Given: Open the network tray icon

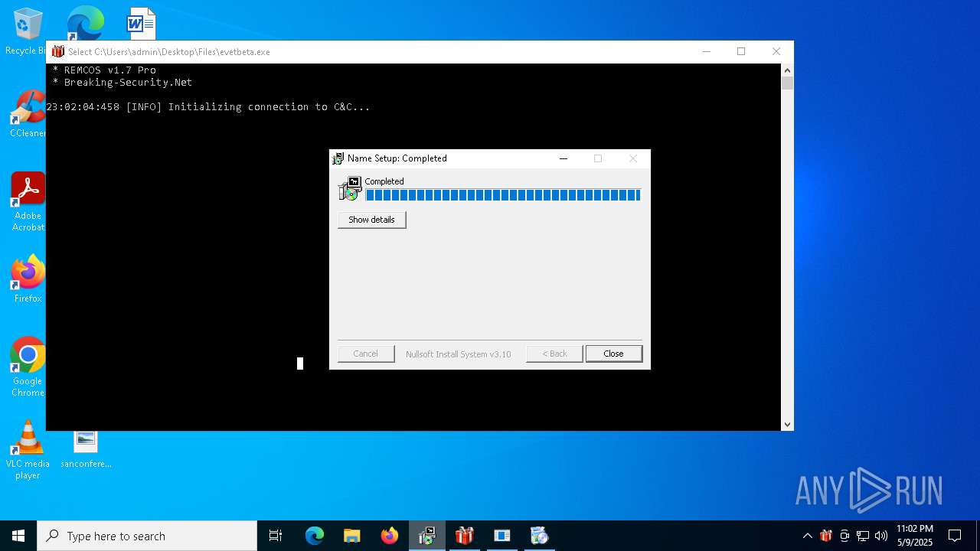Looking at the screenshot, I should pos(863,536).
